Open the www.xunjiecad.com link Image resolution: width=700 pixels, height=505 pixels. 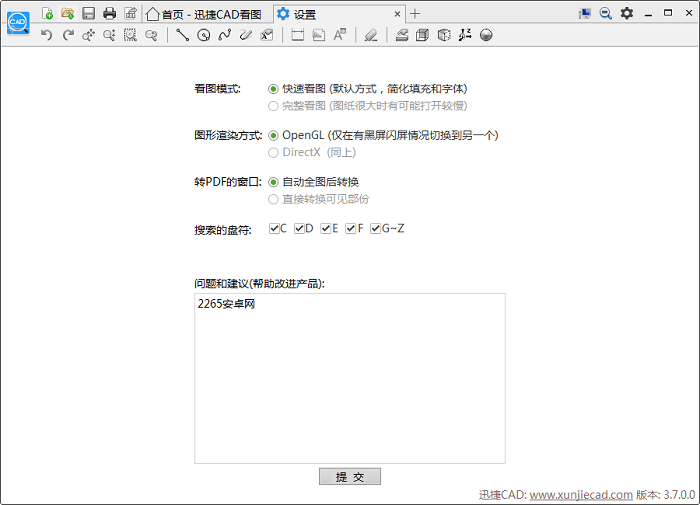point(580,495)
